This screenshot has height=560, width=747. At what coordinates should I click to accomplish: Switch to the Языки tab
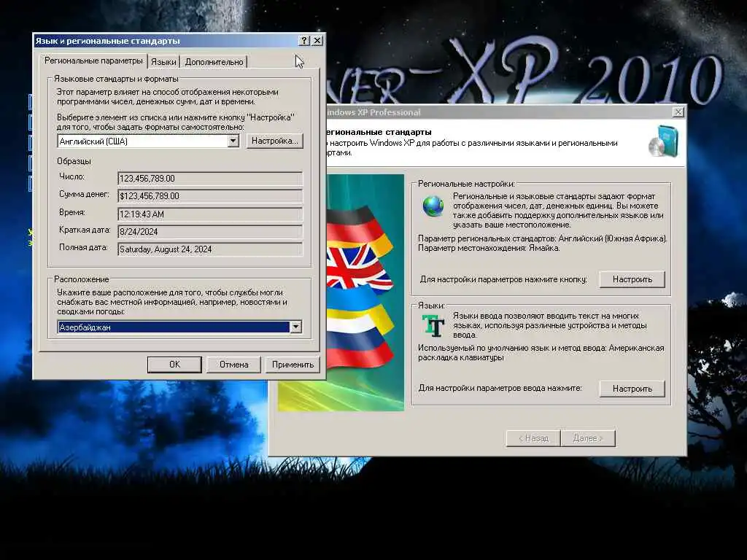pyautogui.click(x=163, y=62)
